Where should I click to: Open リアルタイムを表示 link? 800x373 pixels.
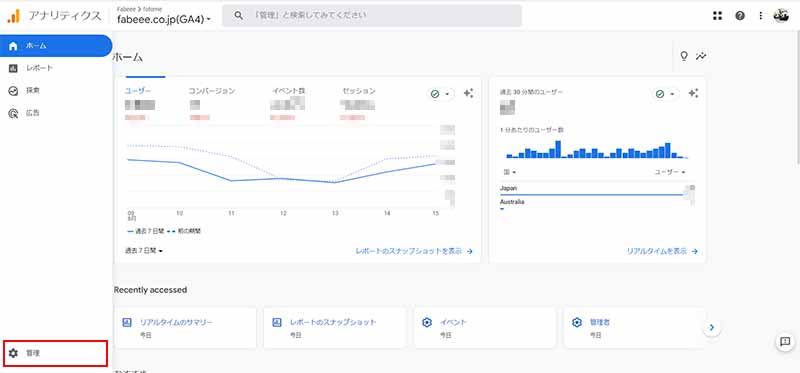coord(662,251)
